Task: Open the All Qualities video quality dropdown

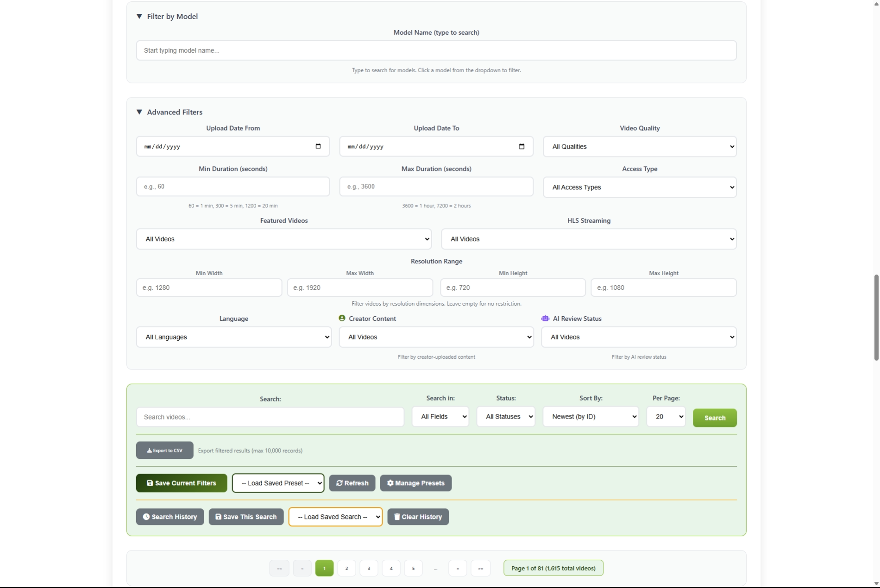Action: click(x=640, y=146)
